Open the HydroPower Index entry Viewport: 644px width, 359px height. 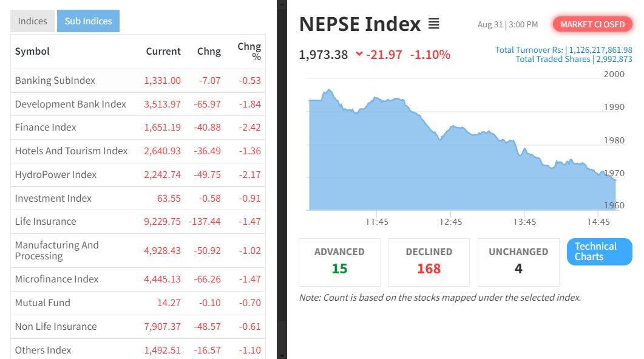point(56,174)
